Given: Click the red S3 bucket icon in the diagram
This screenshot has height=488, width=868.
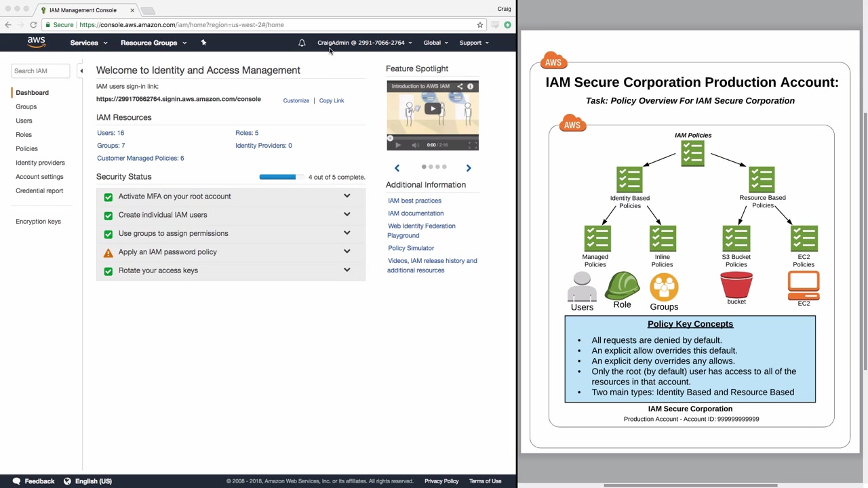Looking at the screenshot, I should 736,285.
